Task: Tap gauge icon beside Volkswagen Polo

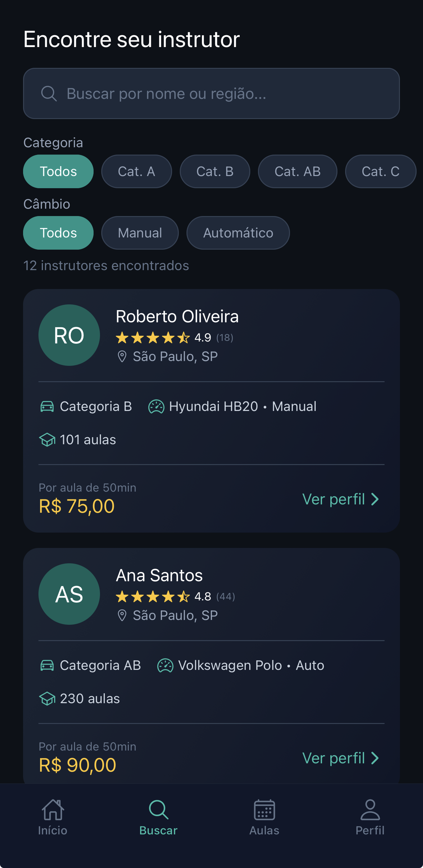Action: (165, 665)
